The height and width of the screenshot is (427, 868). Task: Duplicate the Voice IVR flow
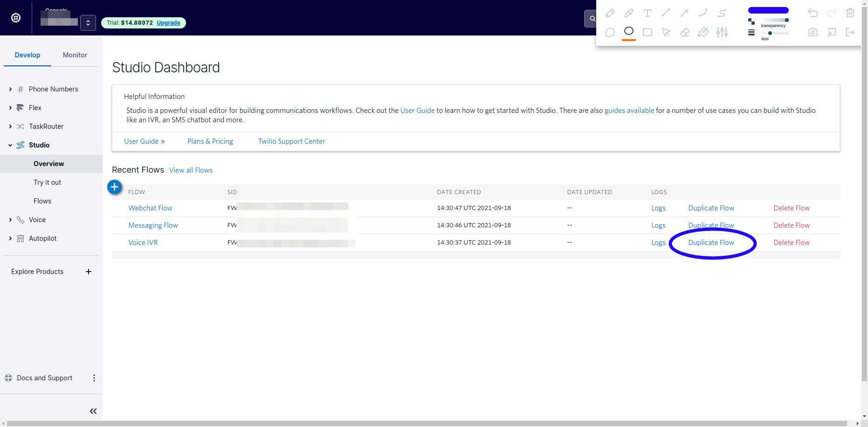711,243
